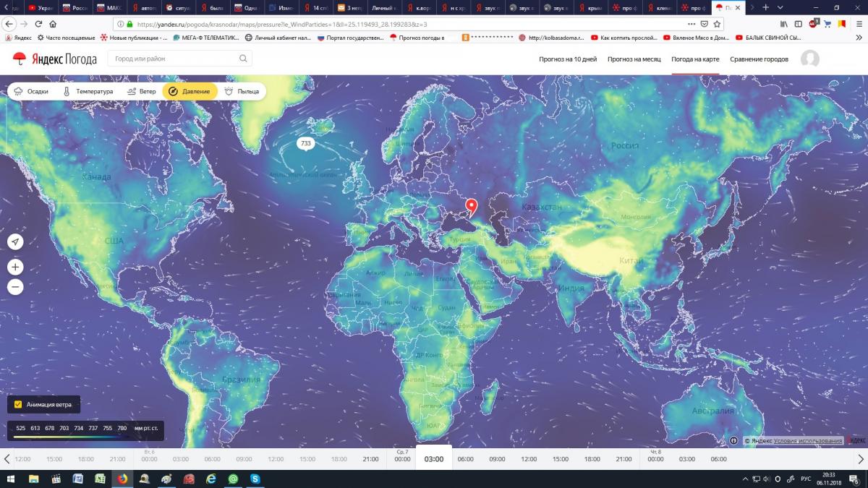Open the notification center icon
The image size is (868, 488).
854,479
